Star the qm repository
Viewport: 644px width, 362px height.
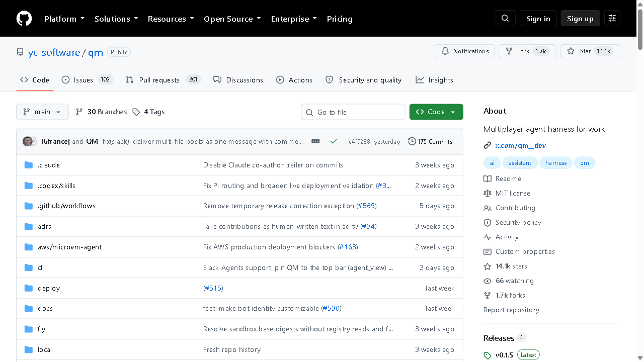[590, 51]
